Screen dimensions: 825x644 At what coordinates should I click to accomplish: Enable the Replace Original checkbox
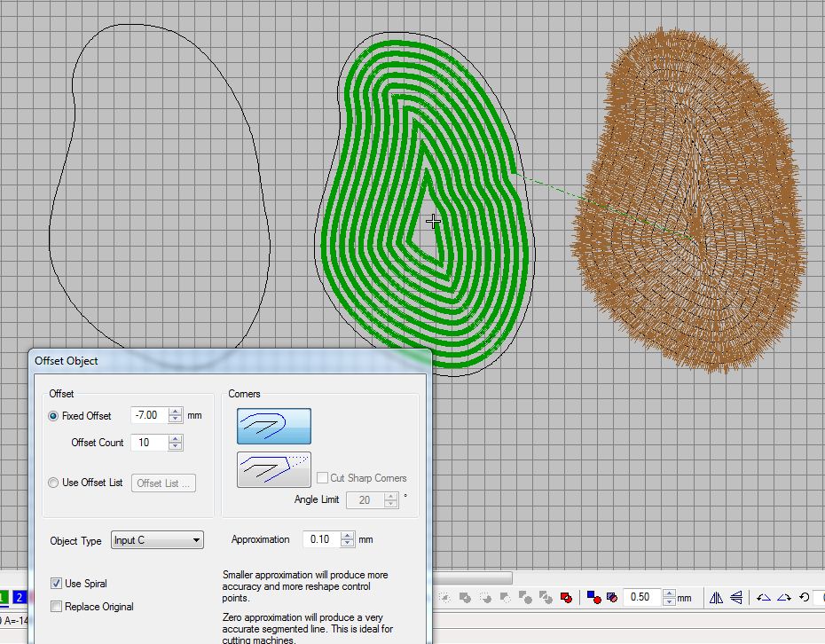click(x=57, y=607)
